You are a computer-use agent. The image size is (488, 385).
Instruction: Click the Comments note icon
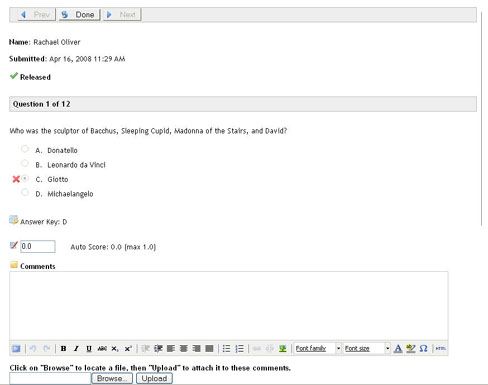coord(14,265)
